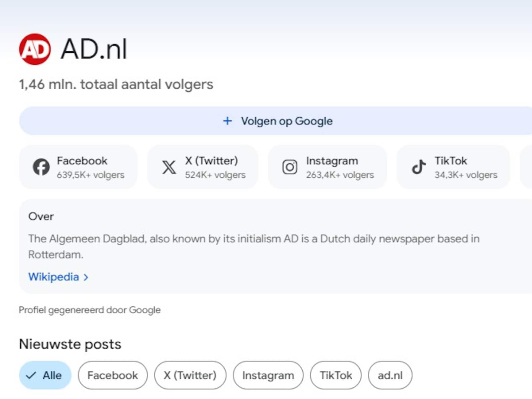Select the Instagram camera icon
532x399 pixels.
click(x=291, y=167)
